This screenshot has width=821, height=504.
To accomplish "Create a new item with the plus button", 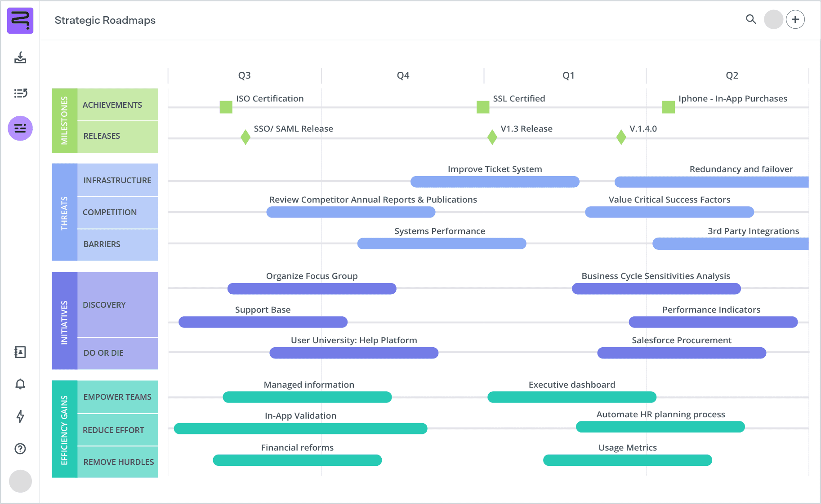I will click(x=795, y=19).
